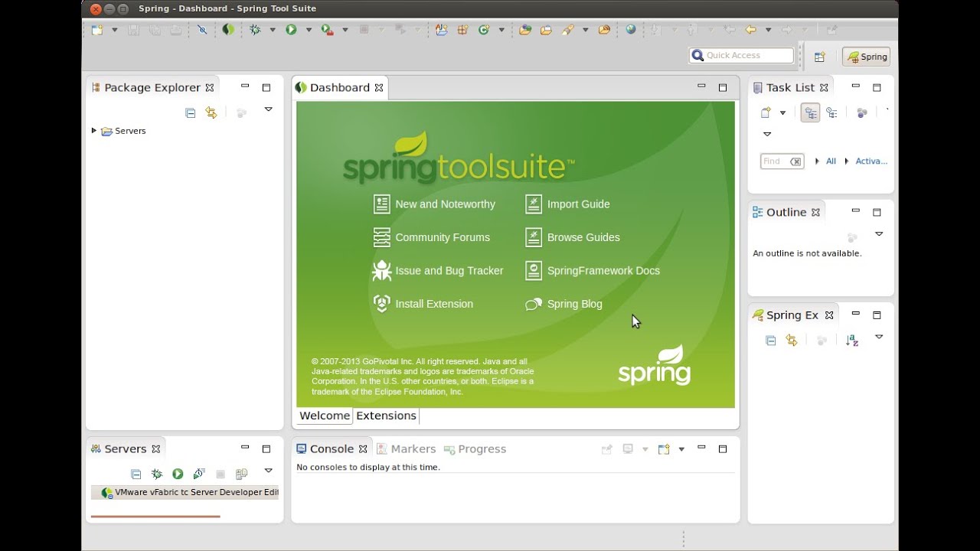Open Community Forums link
This screenshot has height=551, width=980.
coord(431,237)
